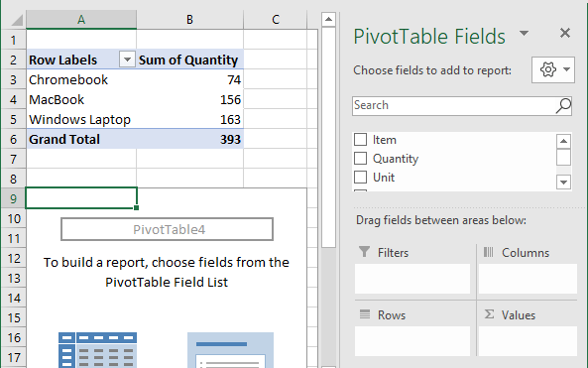Click the Quantity field name
This screenshot has width=588, height=368.
point(396,159)
